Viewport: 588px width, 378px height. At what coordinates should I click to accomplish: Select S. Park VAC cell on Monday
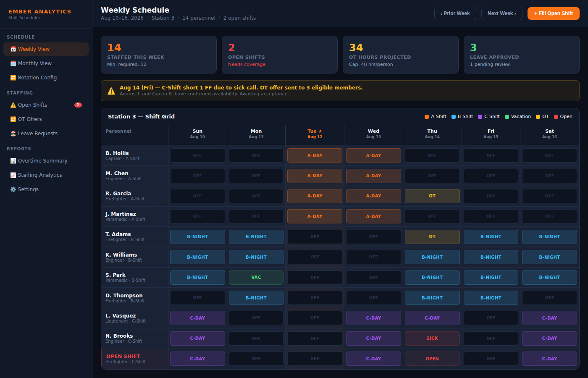[256, 278]
